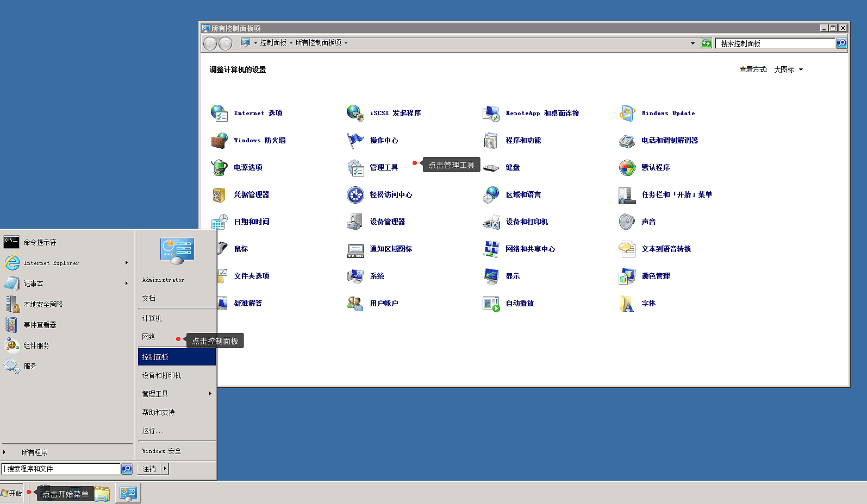Open 所有程序 in start menu

(x=34, y=452)
